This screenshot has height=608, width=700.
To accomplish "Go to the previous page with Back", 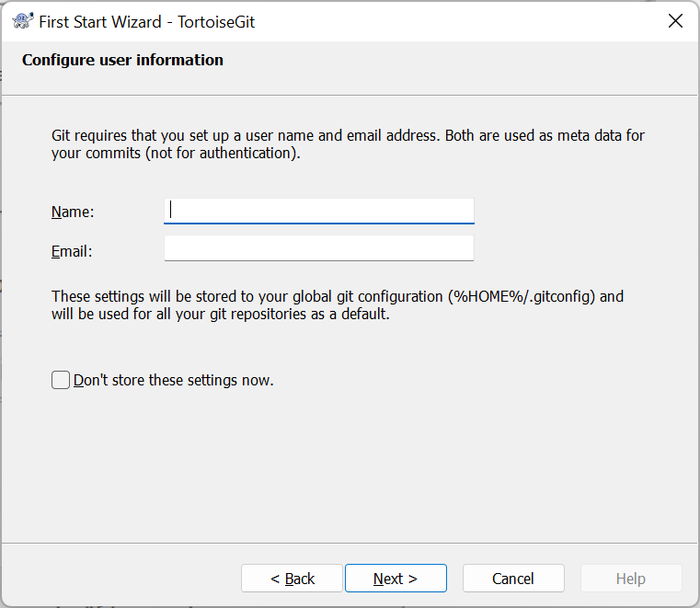I will tap(292, 578).
